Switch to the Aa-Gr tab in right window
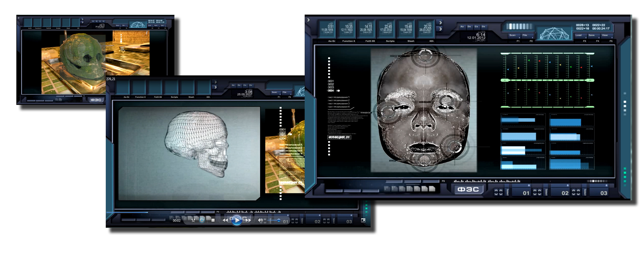This screenshot has width=644, height=254. click(332, 41)
